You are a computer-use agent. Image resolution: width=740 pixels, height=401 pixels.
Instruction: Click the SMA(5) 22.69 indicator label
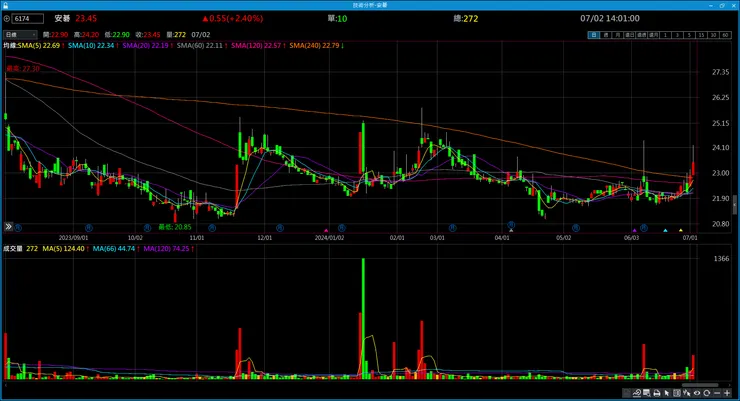tap(39, 46)
